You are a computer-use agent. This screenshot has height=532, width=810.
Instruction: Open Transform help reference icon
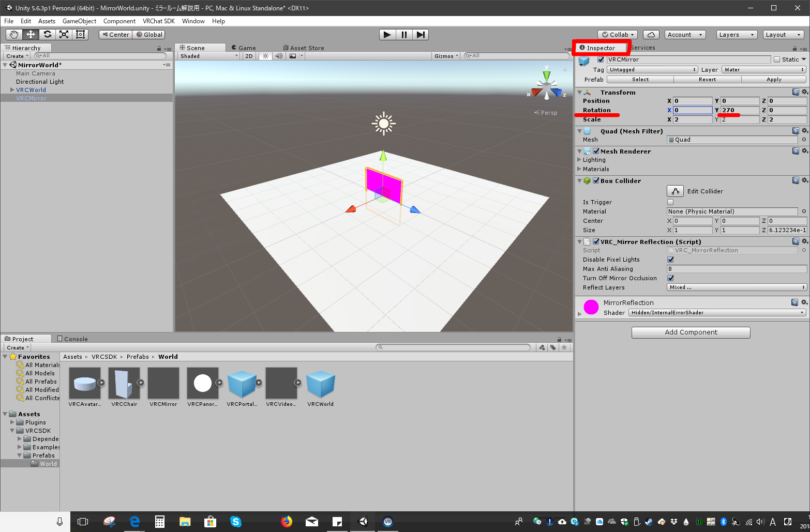[x=796, y=92]
